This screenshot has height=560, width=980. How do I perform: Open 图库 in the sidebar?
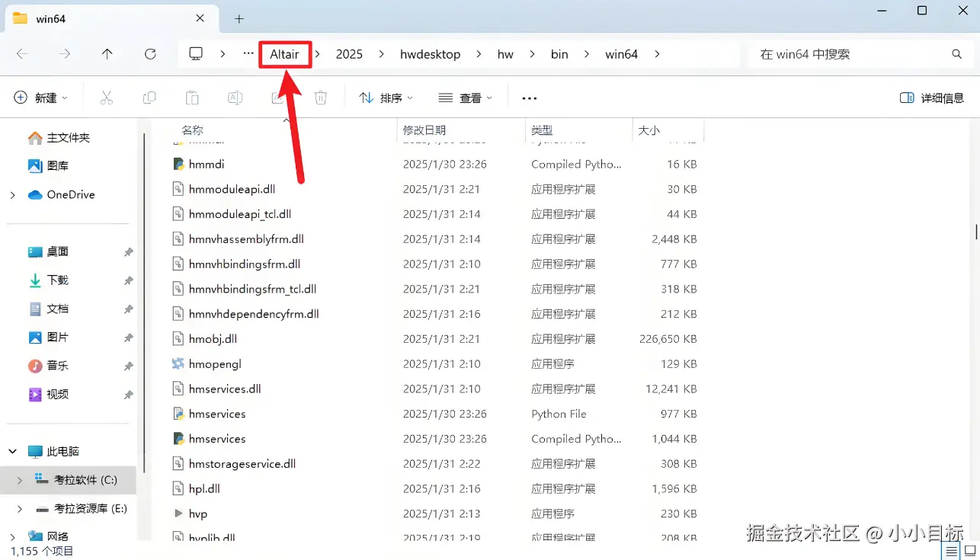[x=58, y=166]
